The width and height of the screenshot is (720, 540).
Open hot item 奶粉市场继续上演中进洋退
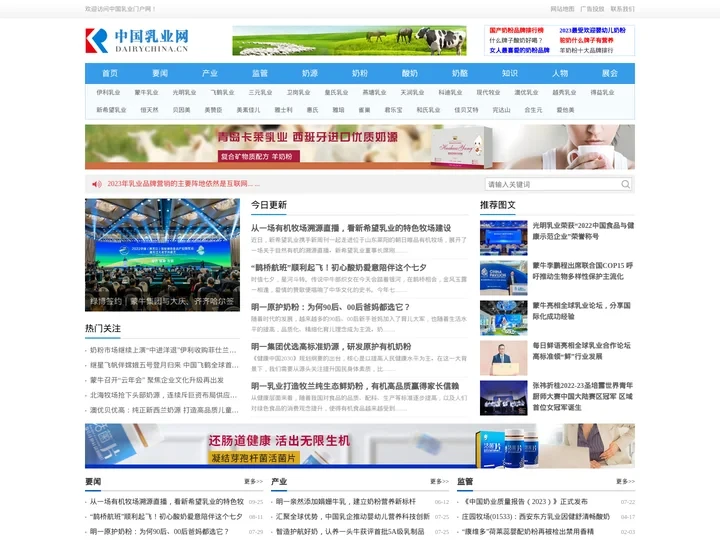click(163, 350)
